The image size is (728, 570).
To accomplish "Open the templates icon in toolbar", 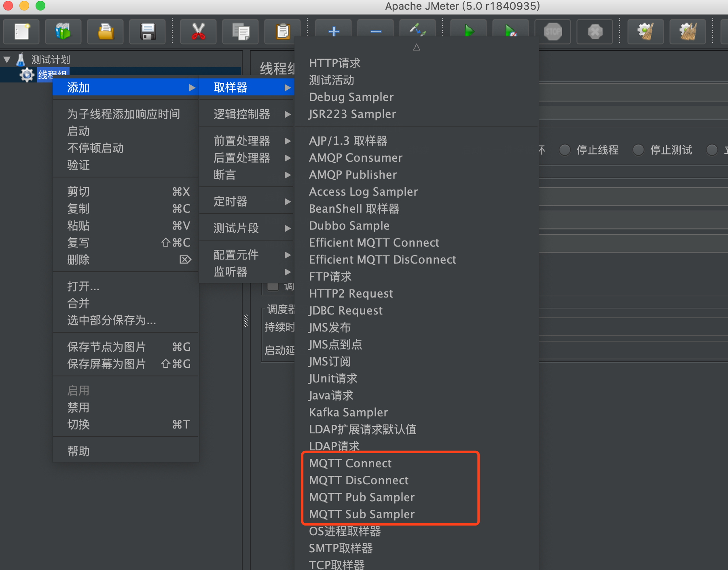I will (63, 32).
